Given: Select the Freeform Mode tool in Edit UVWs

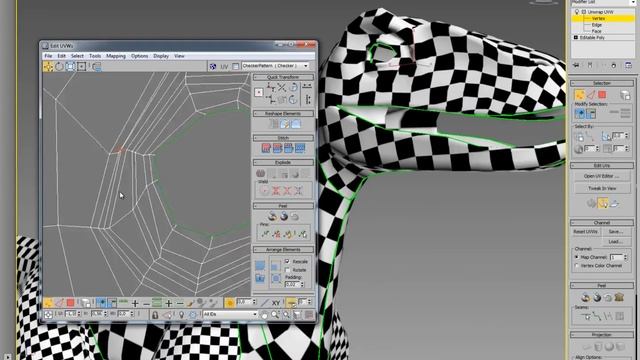Looking at the screenshot, I should (x=82, y=67).
